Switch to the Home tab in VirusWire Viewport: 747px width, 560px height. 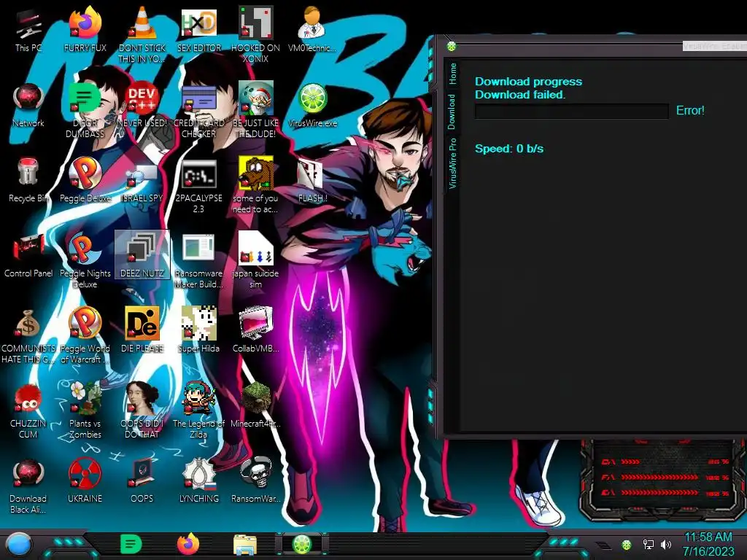pos(452,74)
